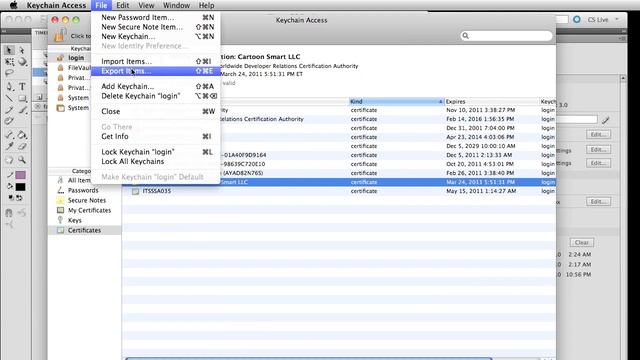The height and width of the screenshot is (360, 640).
Task: Choose Get Info menu entry
Action: [x=156, y=136]
